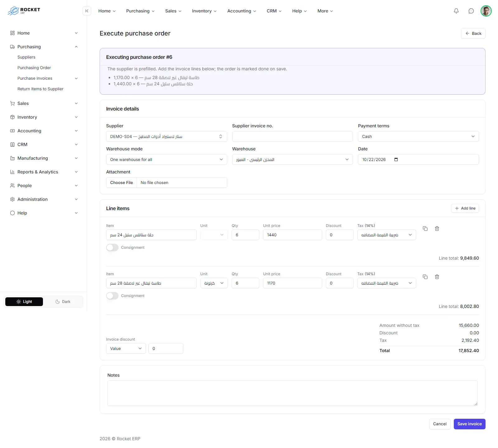Viewport: 498px width, 448px height.
Task: Open the Invoice discount Value dropdown
Action: coord(126,348)
